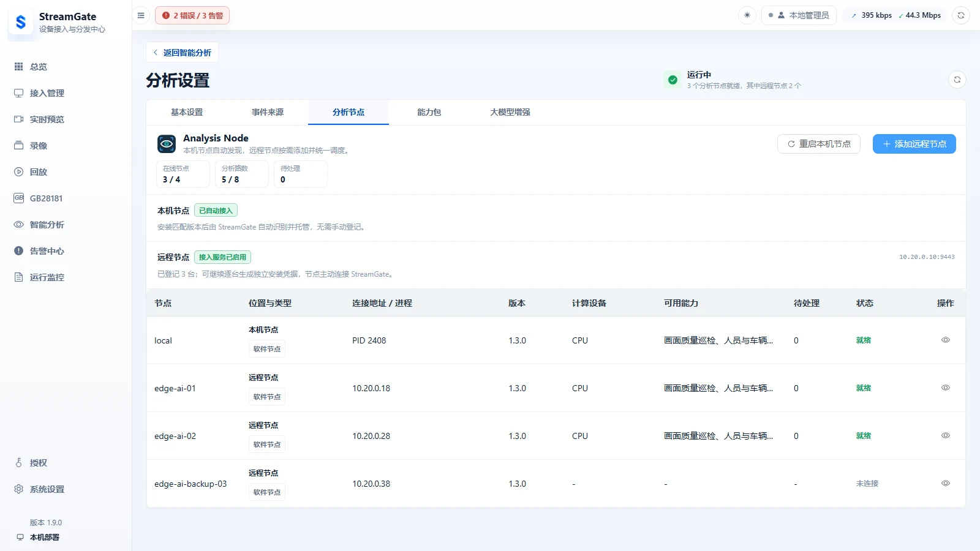
Task: Click the 10.20.0.10:9443 address text
Action: (927, 257)
